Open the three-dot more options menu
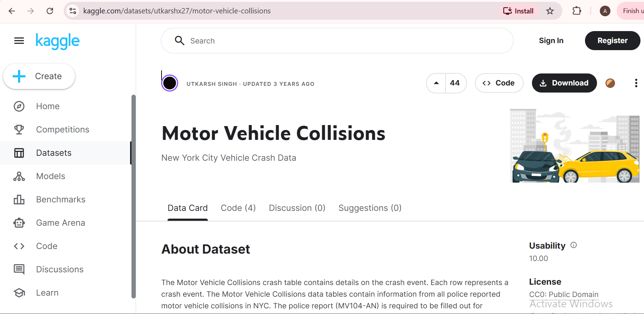644x314 pixels. click(636, 83)
